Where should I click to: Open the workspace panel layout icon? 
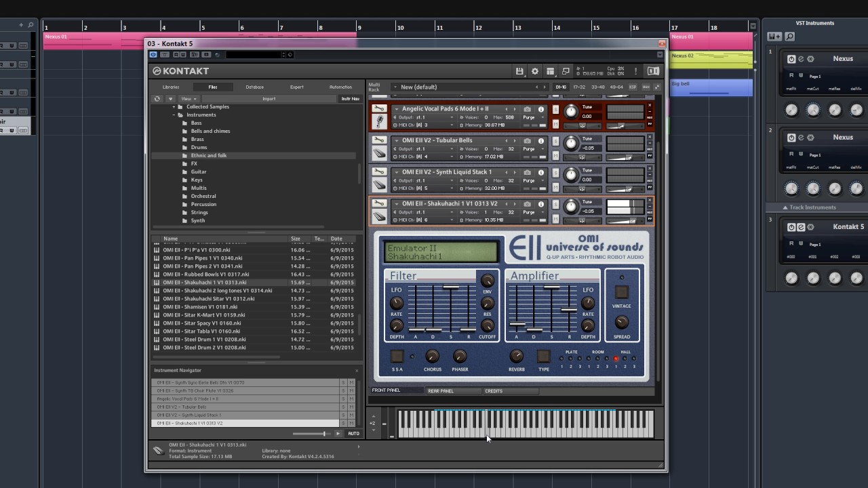[550, 71]
